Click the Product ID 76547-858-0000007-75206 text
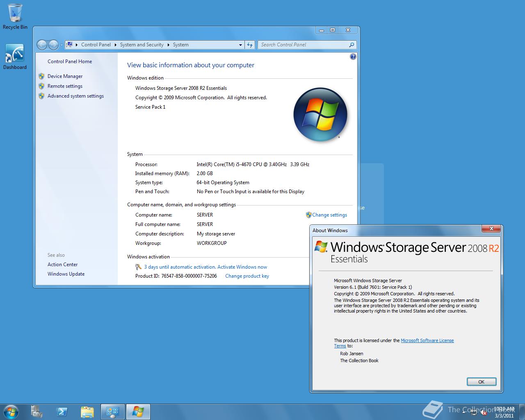 pos(176,276)
